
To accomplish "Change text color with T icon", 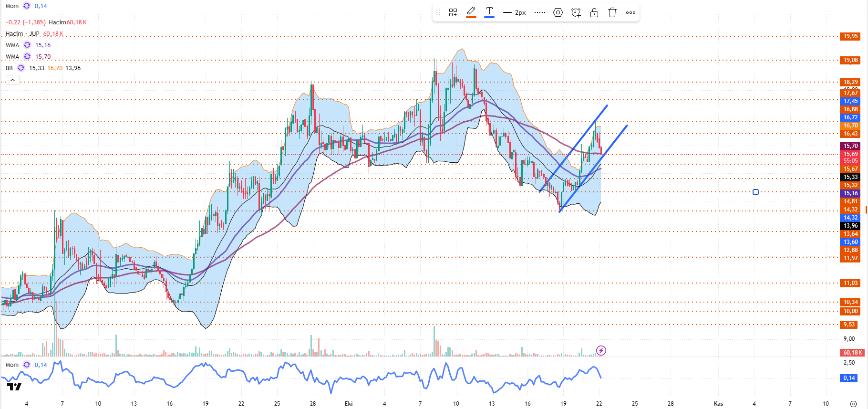I will click(489, 12).
